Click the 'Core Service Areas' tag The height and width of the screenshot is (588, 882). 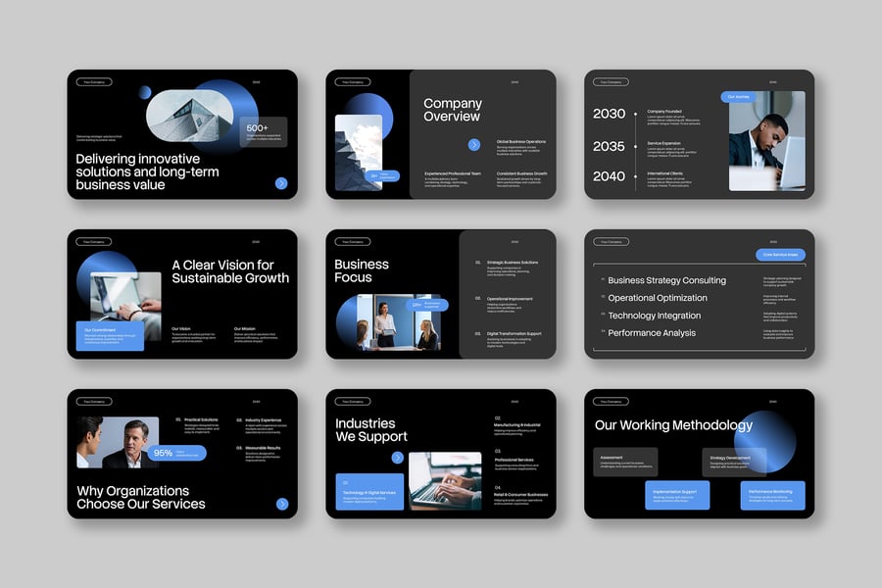pos(780,255)
